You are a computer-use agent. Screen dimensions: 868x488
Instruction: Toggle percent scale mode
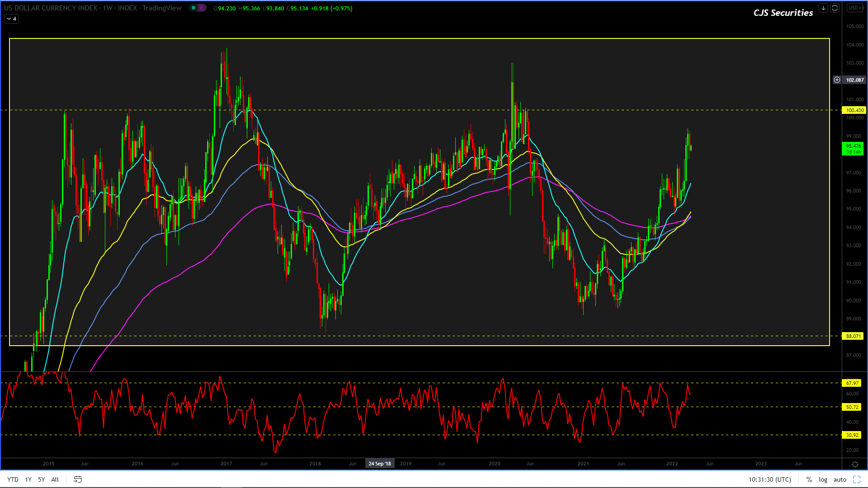pyautogui.click(x=809, y=479)
